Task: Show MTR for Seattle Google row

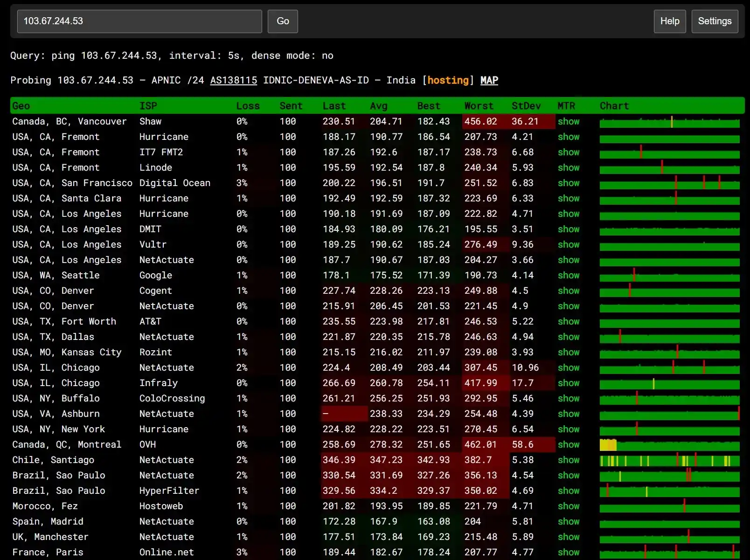Action: [569, 275]
